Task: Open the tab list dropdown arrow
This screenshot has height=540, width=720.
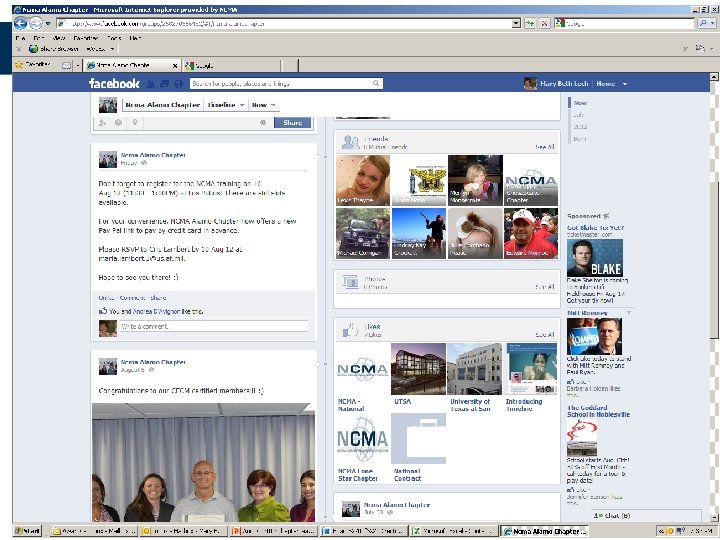Action: [78, 66]
